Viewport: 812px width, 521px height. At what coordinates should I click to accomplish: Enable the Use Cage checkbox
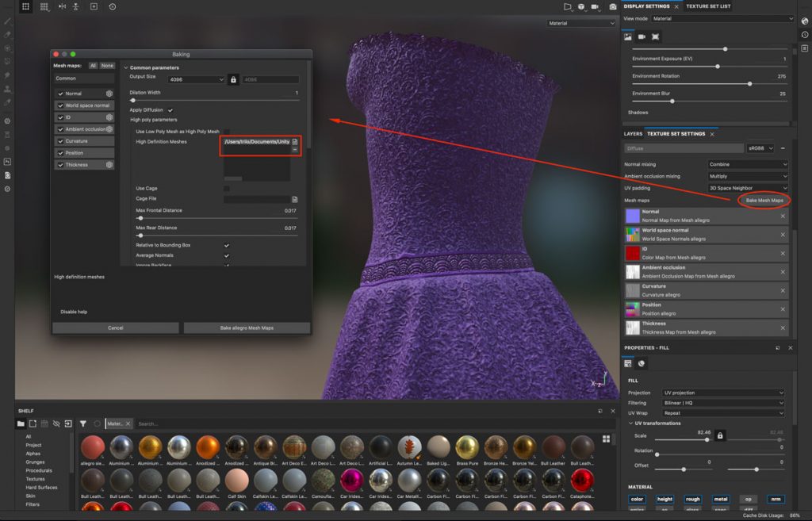(x=226, y=189)
